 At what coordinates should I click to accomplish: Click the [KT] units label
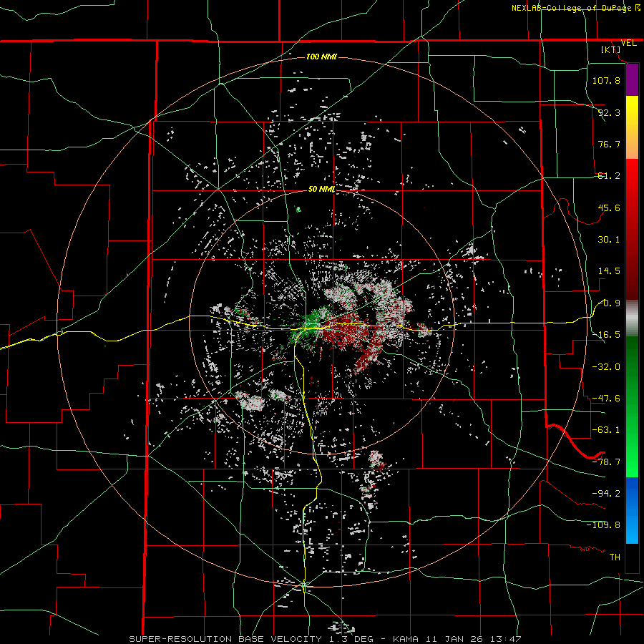tap(611, 49)
